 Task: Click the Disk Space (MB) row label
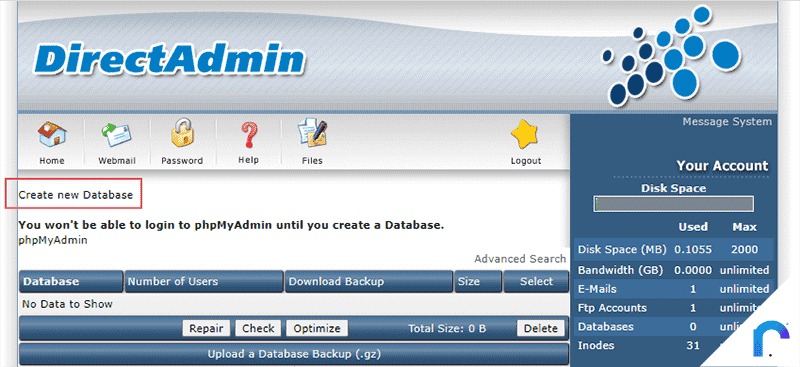(621, 250)
